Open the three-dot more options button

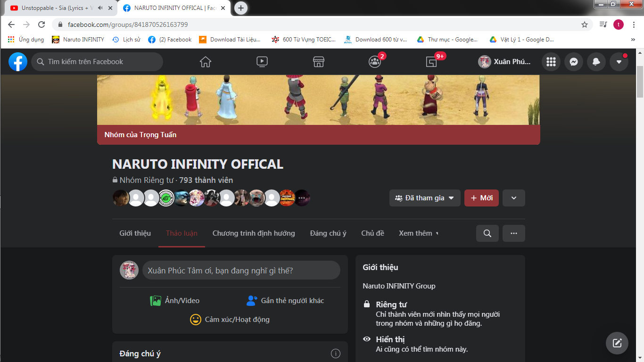pyautogui.click(x=514, y=233)
